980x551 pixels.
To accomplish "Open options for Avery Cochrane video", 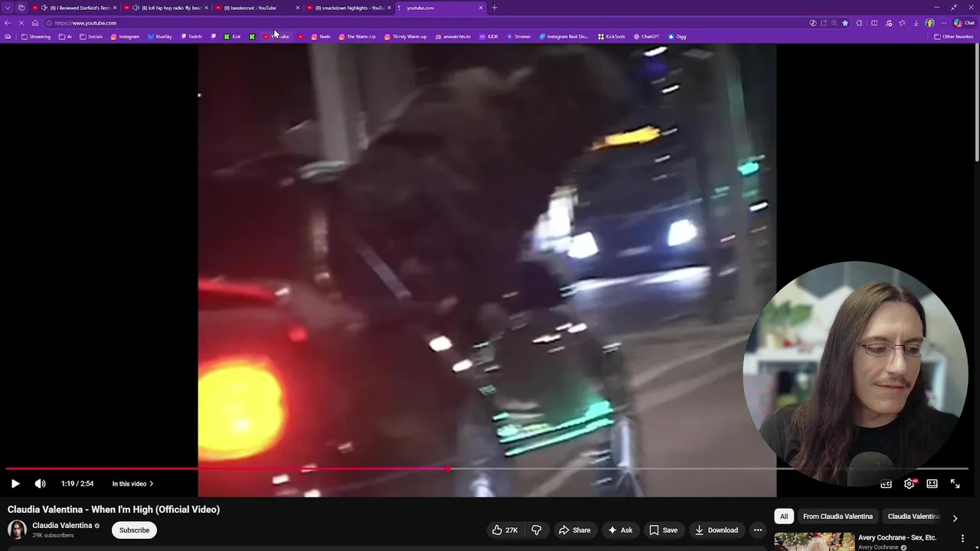I will tap(962, 539).
